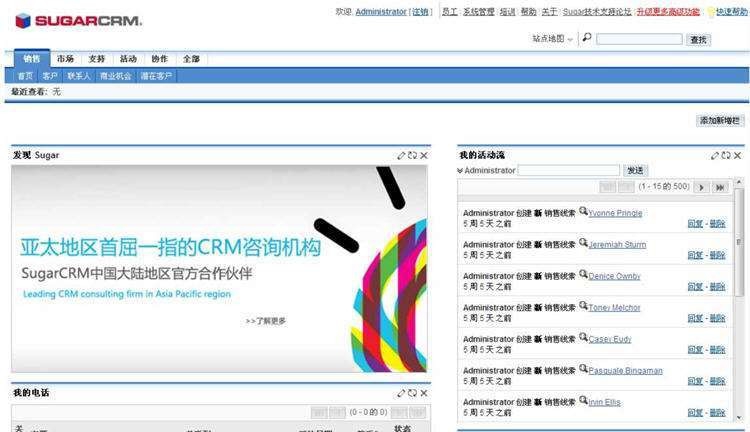Click the 注销 logout link
The height and width of the screenshot is (432, 750).
click(420, 12)
